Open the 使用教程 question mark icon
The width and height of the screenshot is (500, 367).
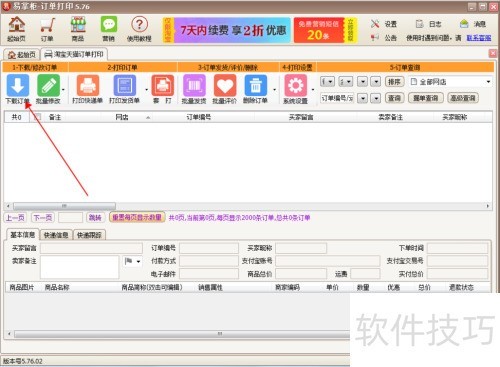[139, 29]
